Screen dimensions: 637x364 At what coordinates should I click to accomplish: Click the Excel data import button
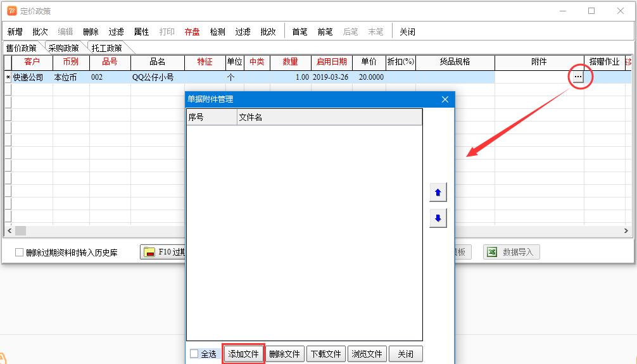point(511,252)
